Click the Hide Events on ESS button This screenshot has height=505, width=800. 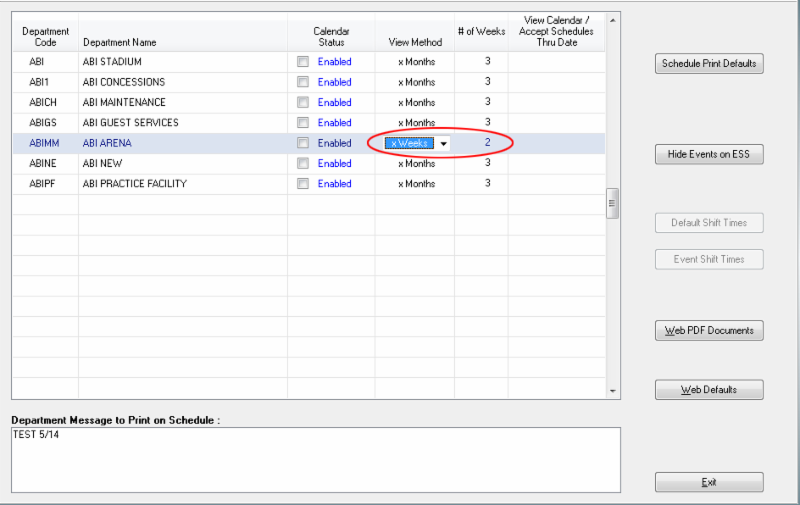point(709,155)
